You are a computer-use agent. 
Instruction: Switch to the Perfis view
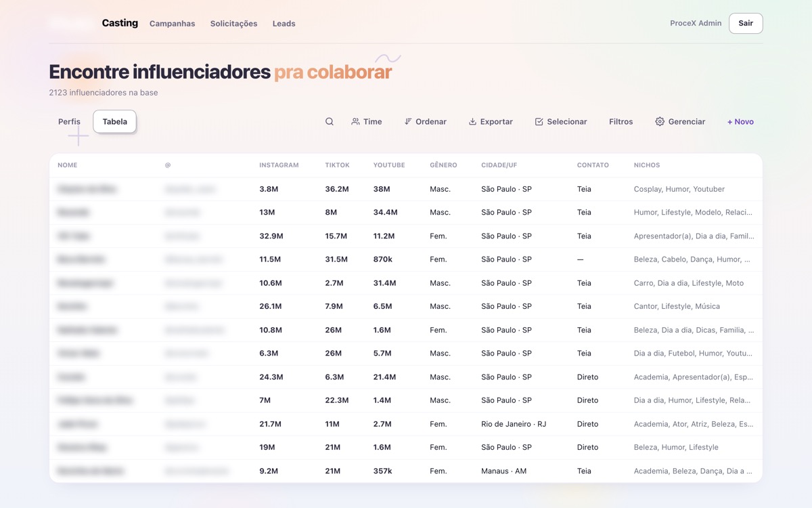69,122
